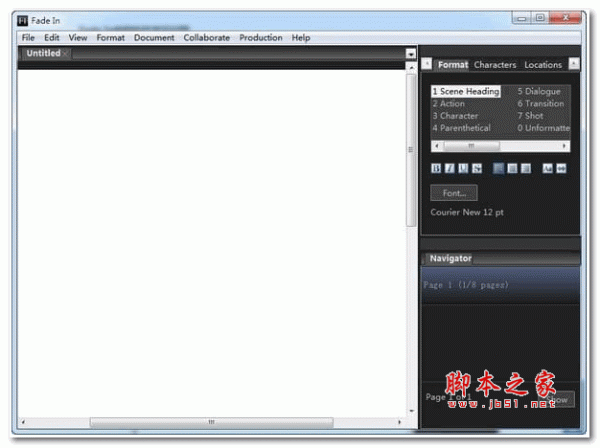600x448 pixels.
Task: Toggle bold formatting
Action: point(436,168)
